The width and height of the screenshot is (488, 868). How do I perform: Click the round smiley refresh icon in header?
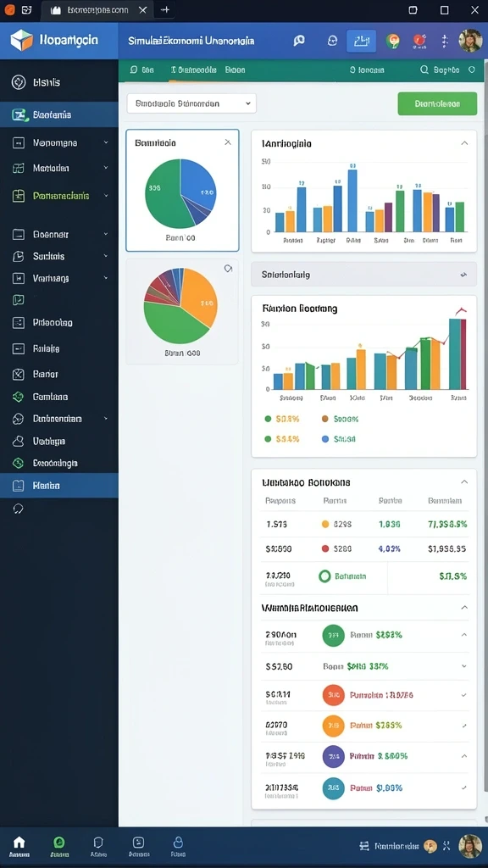coord(332,41)
